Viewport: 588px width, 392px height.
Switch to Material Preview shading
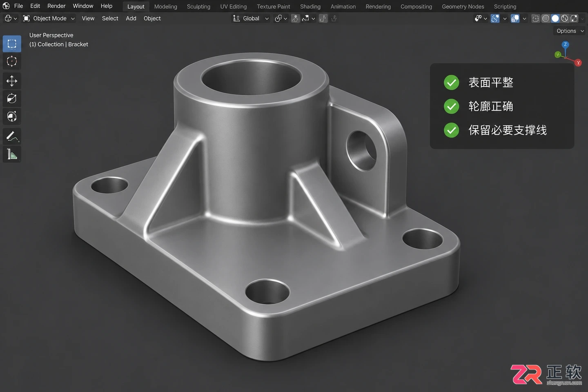(x=565, y=18)
